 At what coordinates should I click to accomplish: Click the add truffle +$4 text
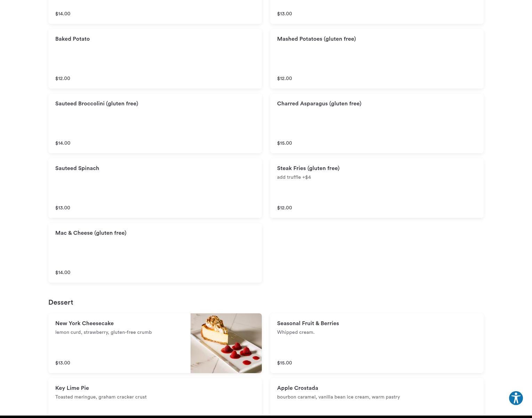pyautogui.click(x=294, y=177)
